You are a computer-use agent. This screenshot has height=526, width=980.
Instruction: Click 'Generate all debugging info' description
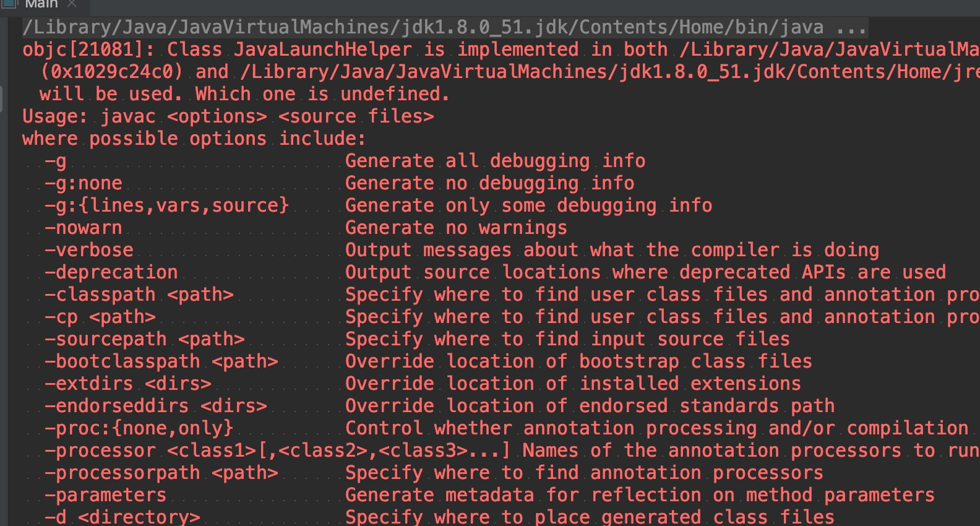coord(495,162)
